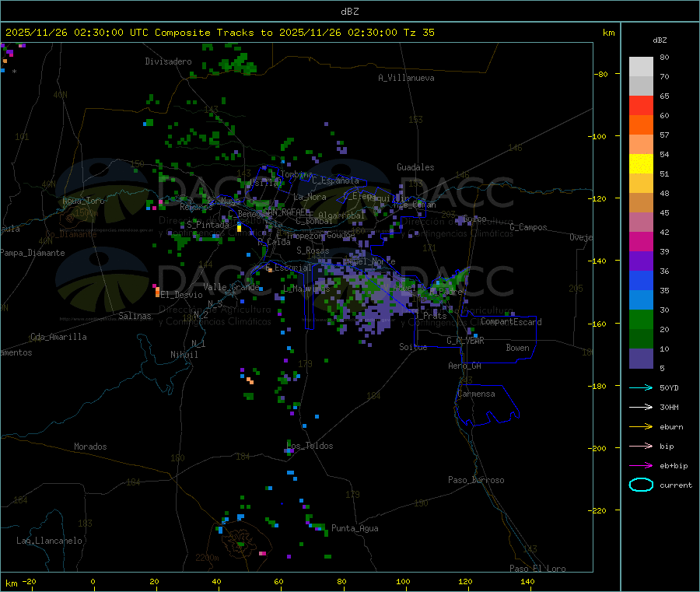Click the cyan 'current' ellipse legend icon
The height and width of the screenshot is (592, 700).
click(641, 485)
